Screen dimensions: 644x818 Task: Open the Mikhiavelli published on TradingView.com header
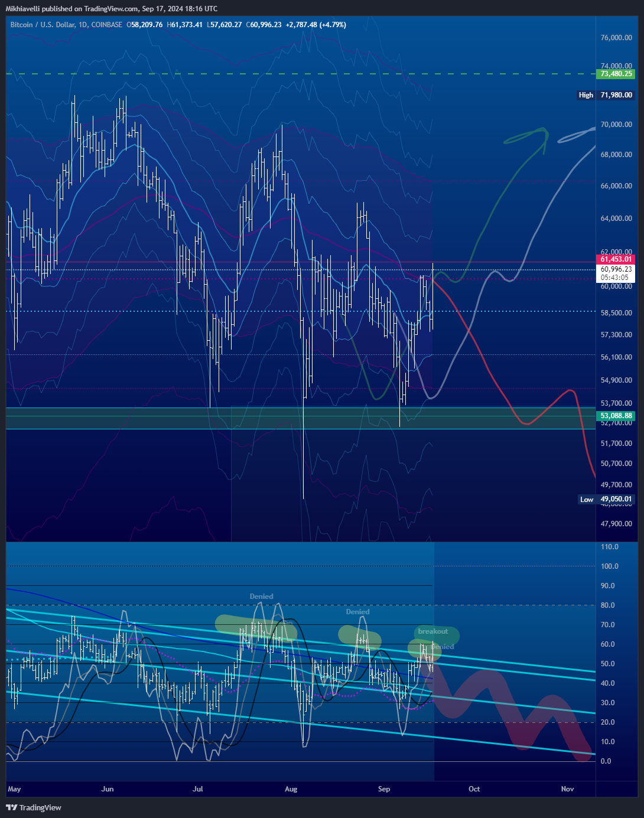point(112,8)
